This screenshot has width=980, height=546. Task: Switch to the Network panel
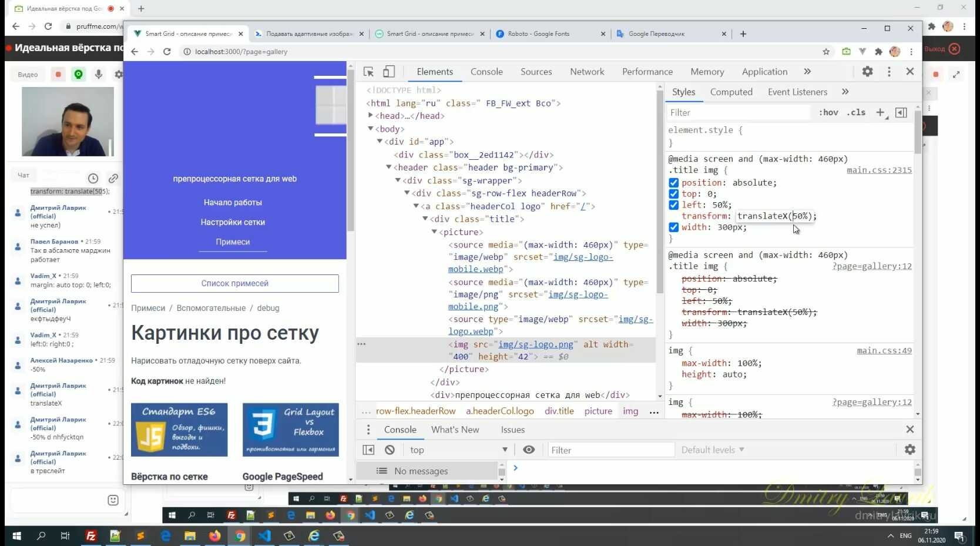[587, 72]
